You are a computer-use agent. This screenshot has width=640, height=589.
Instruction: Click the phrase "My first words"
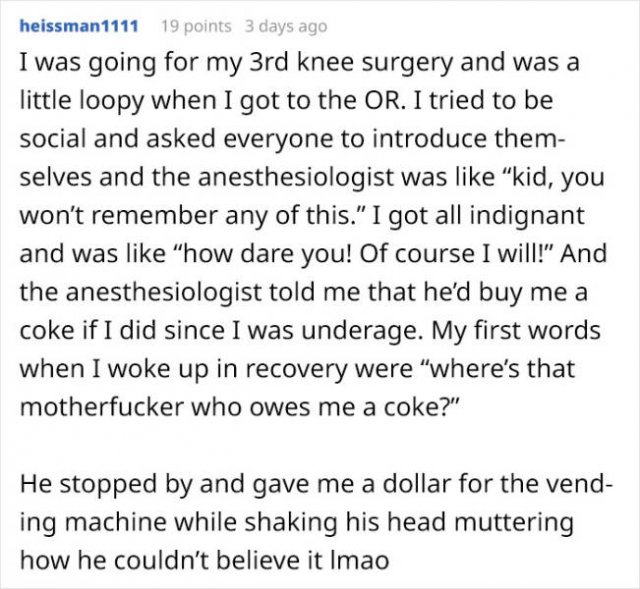click(516, 330)
